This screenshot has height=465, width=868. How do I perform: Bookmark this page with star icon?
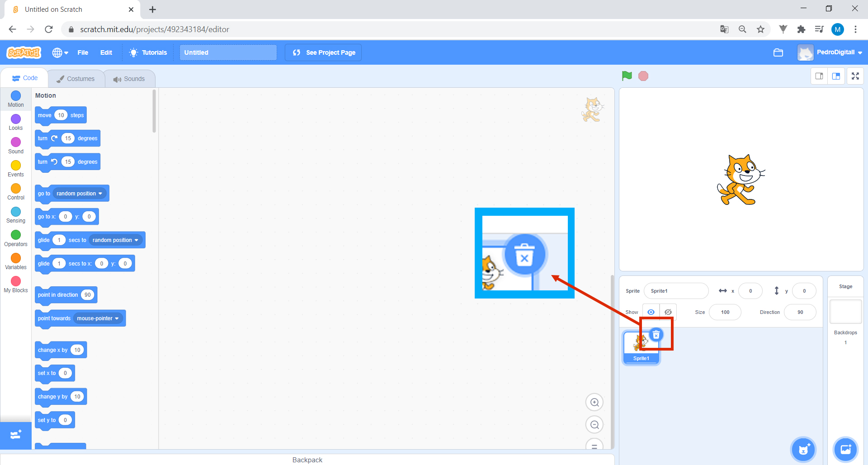point(760,29)
